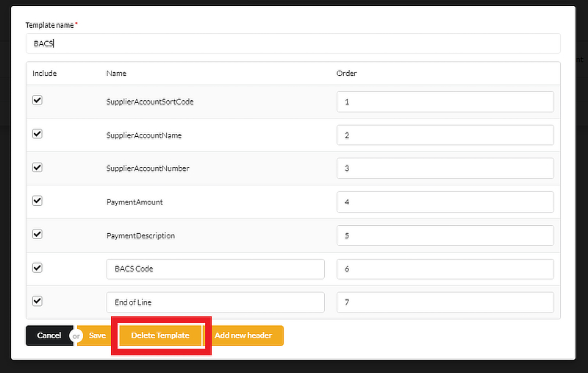Edit the BACS Code header name field
588x373 pixels.
coord(215,269)
